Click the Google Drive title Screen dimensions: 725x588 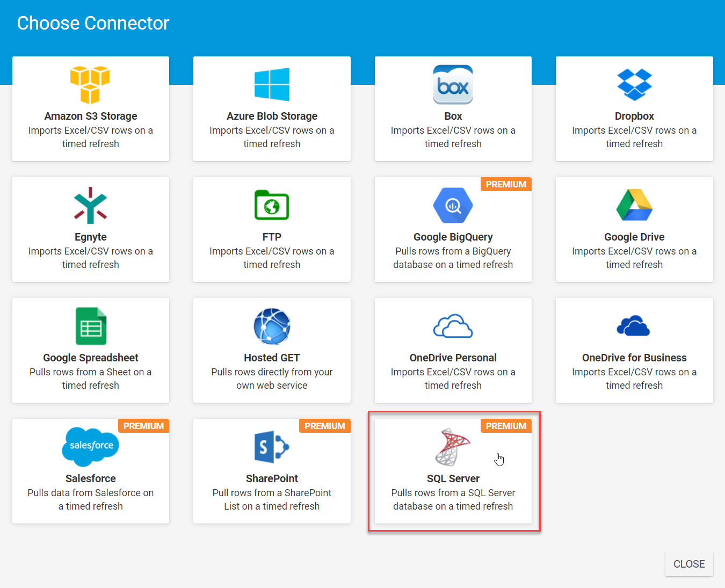coord(634,237)
